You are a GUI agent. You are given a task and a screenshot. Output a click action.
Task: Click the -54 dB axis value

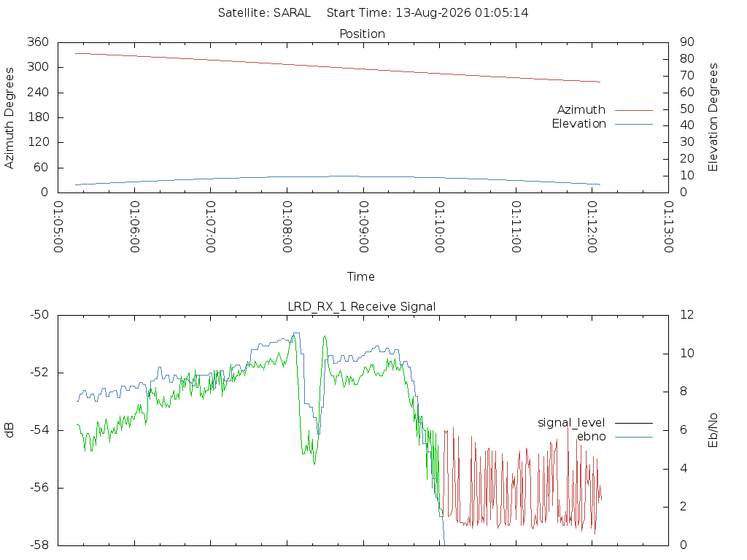click(39, 430)
